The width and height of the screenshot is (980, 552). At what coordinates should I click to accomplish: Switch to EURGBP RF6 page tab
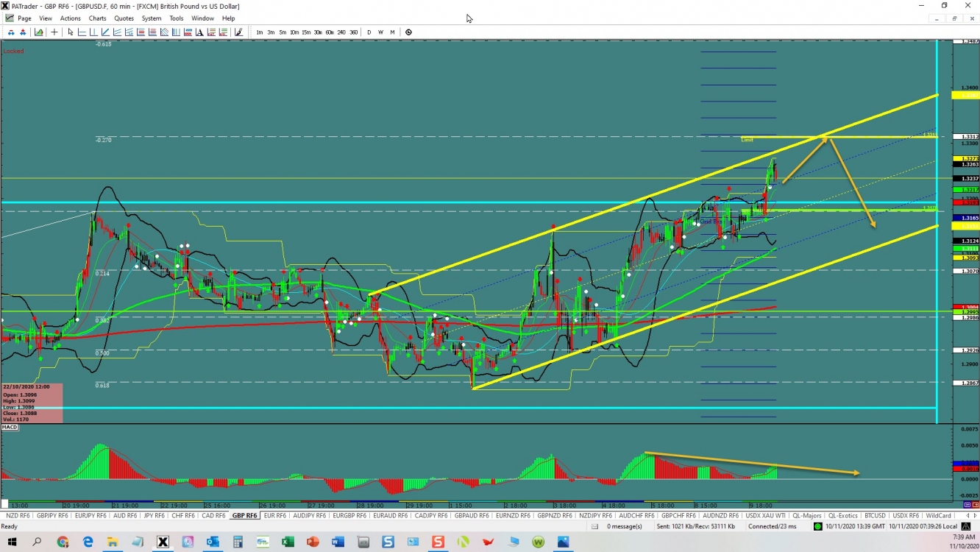pyautogui.click(x=349, y=516)
